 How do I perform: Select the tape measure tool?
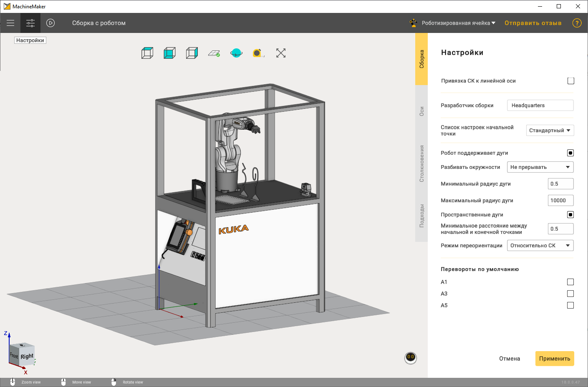(x=258, y=53)
